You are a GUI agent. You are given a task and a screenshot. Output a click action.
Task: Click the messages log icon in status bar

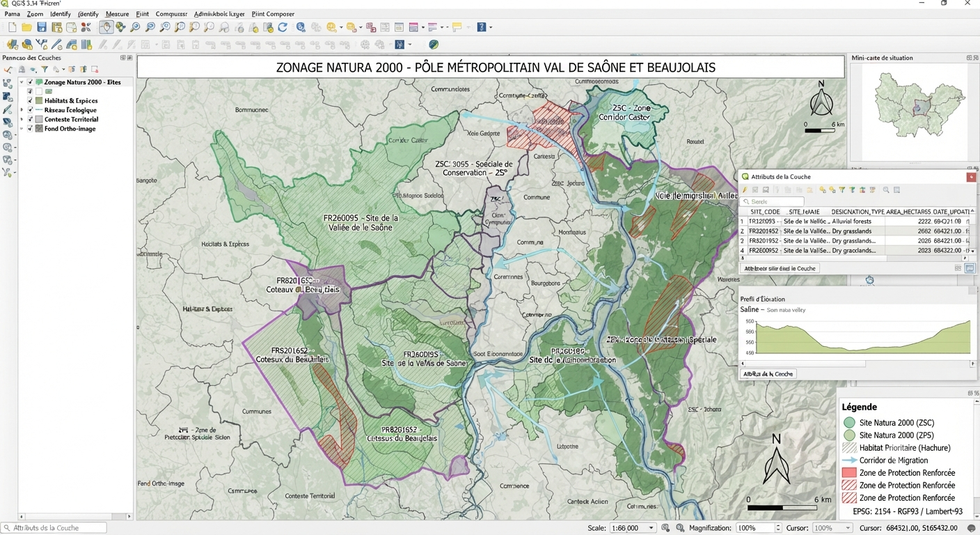[972, 528]
